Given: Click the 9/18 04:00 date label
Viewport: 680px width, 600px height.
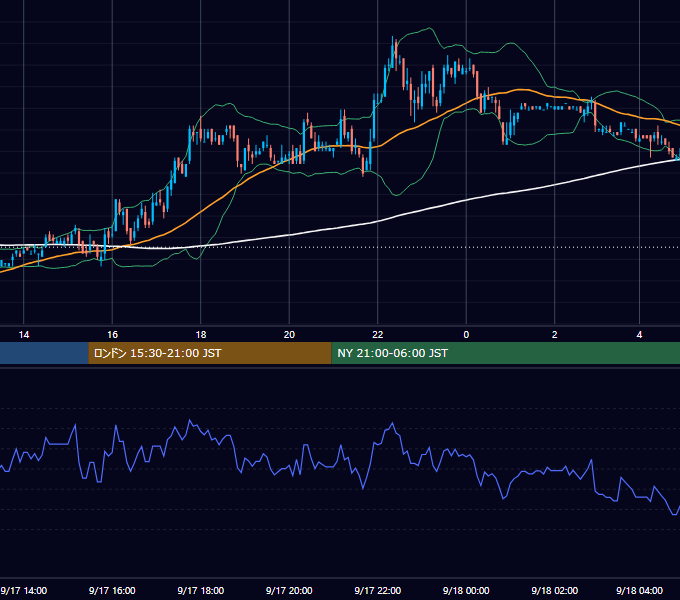Looking at the screenshot, I should (639, 590).
